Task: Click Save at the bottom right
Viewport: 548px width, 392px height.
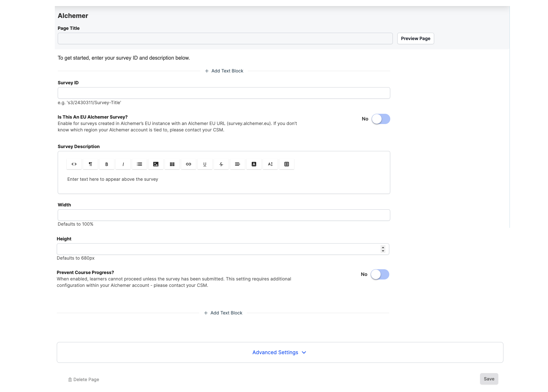Action: coord(489,379)
